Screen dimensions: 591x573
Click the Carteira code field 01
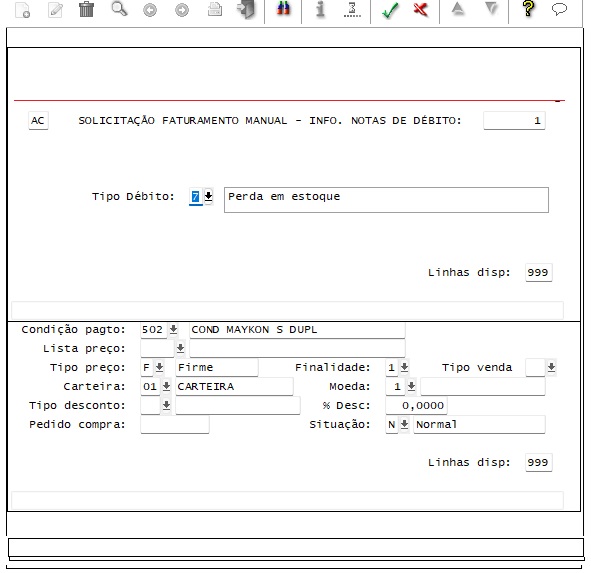(150, 387)
